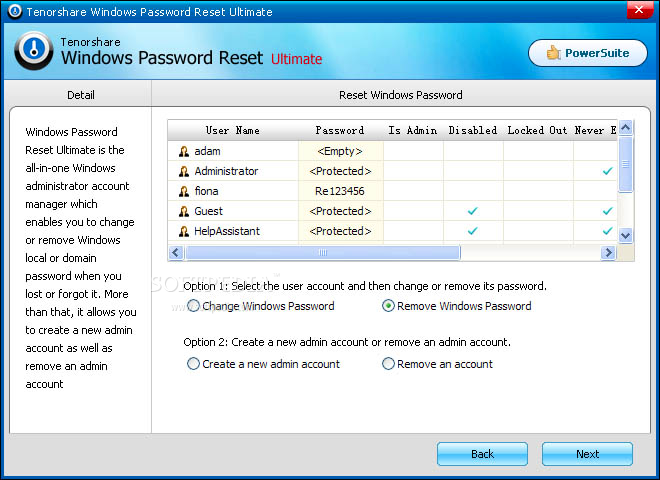Click the user icon beside adam

pyautogui.click(x=184, y=151)
